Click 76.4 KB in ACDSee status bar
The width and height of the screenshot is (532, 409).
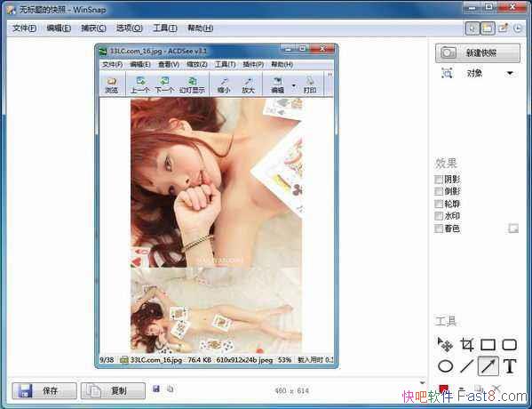(199, 360)
